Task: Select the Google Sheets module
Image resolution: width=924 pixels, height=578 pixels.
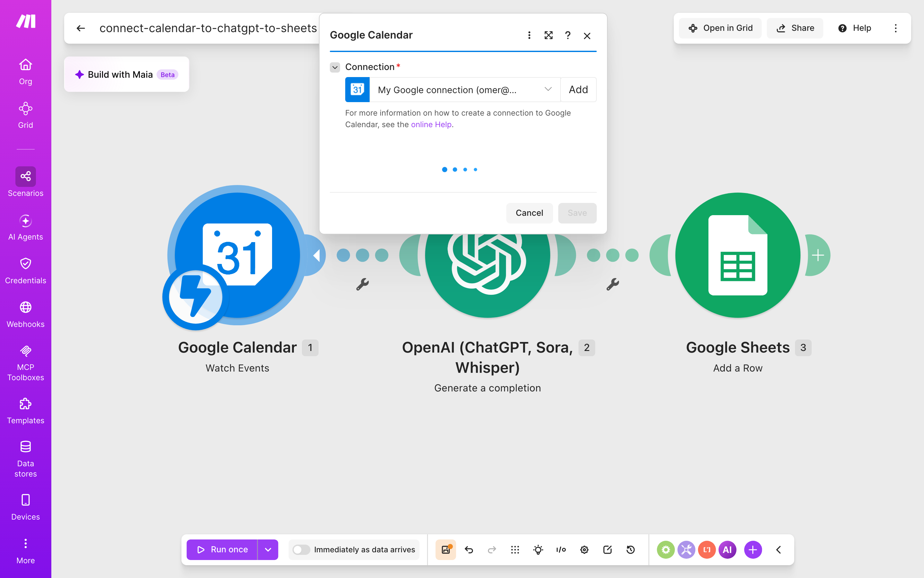Action: tap(738, 255)
